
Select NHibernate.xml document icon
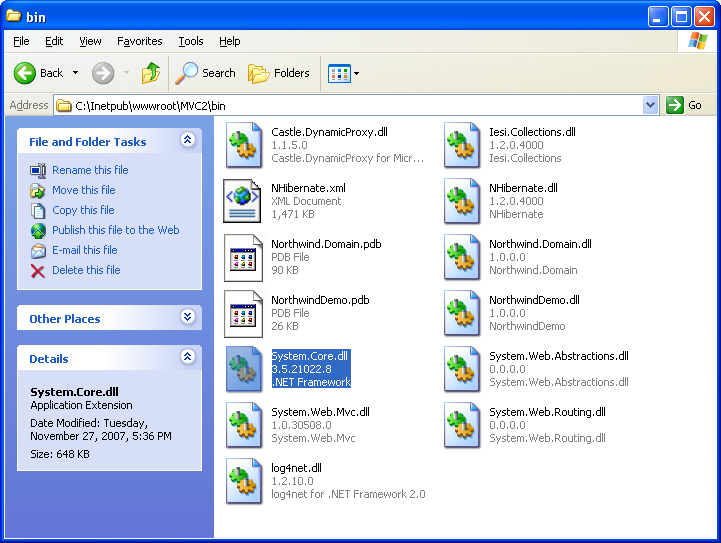point(242,201)
